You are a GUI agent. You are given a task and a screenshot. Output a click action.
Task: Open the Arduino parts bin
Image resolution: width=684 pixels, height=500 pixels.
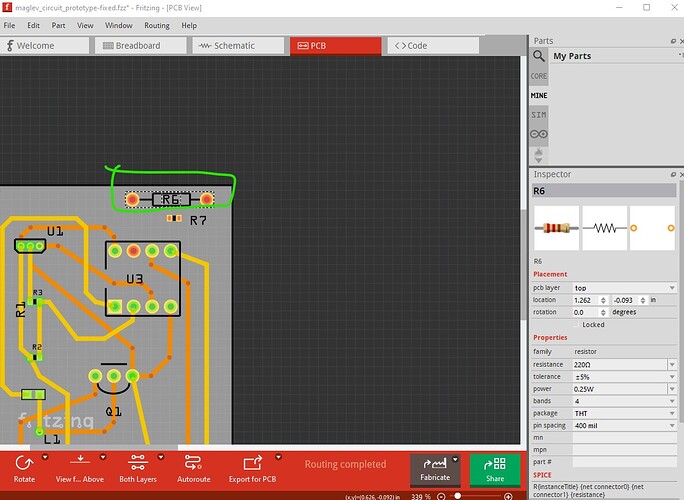point(539,134)
